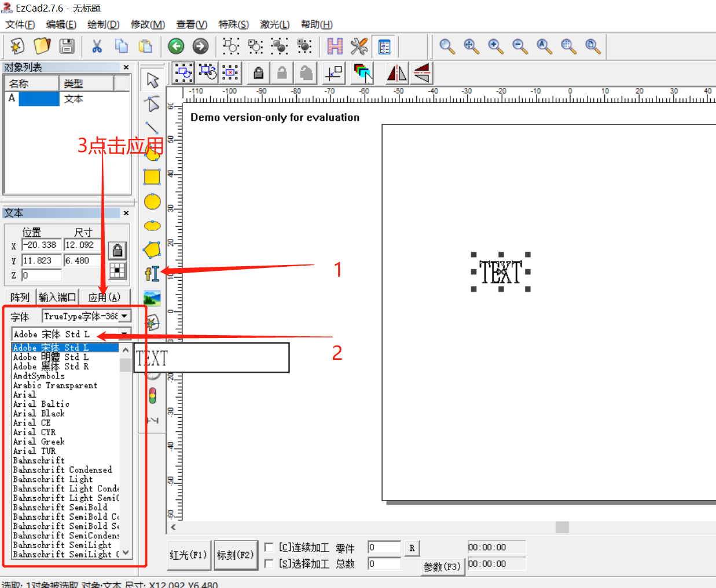Screen dimensions: 716x588
Task: Choose AmdtSymbols from the font list
Action: point(39,376)
